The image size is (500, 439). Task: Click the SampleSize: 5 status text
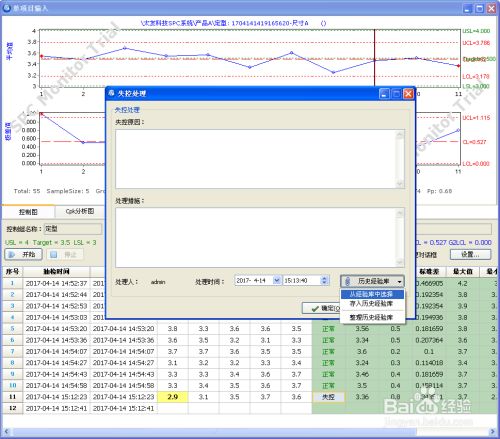(68, 191)
